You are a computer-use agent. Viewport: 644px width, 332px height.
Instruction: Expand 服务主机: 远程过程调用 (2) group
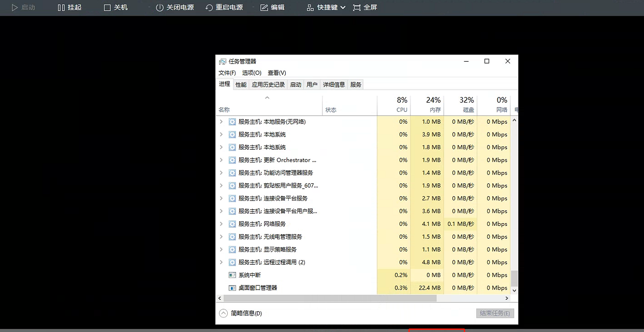pyautogui.click(x=221, y=262)
